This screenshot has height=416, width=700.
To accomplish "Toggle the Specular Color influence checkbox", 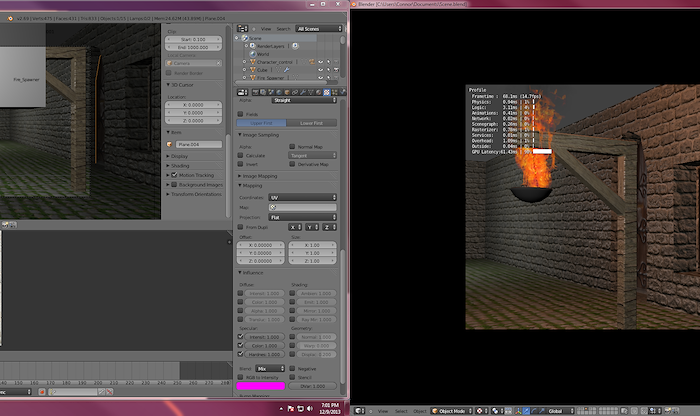I will click(x=240, y=345).
